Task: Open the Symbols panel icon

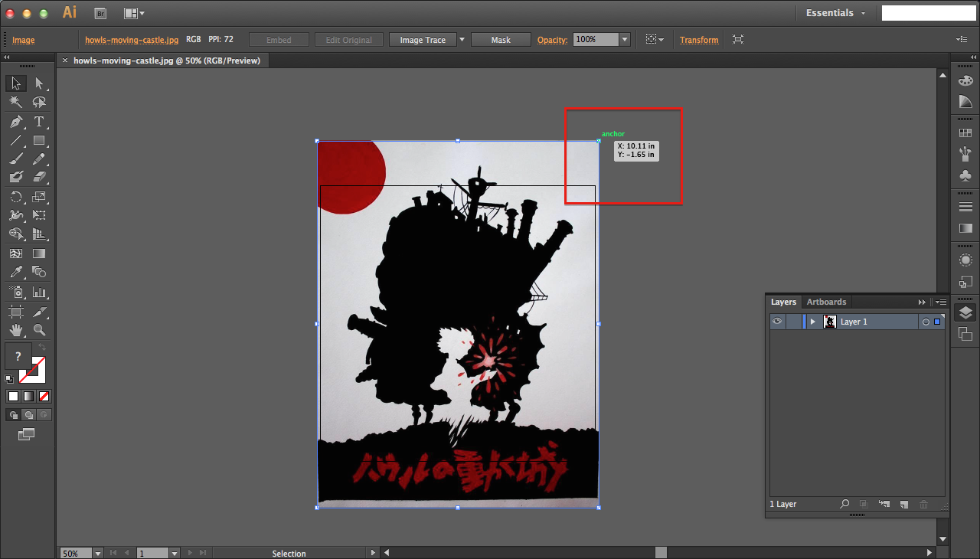Action: coord(965,175)
